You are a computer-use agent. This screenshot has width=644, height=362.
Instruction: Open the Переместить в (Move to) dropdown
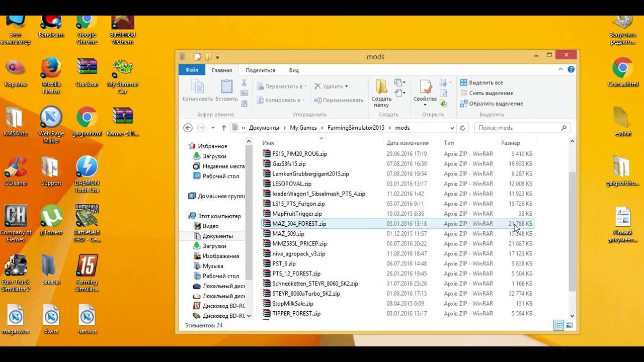pyautogui.click(x=281, y=86)
